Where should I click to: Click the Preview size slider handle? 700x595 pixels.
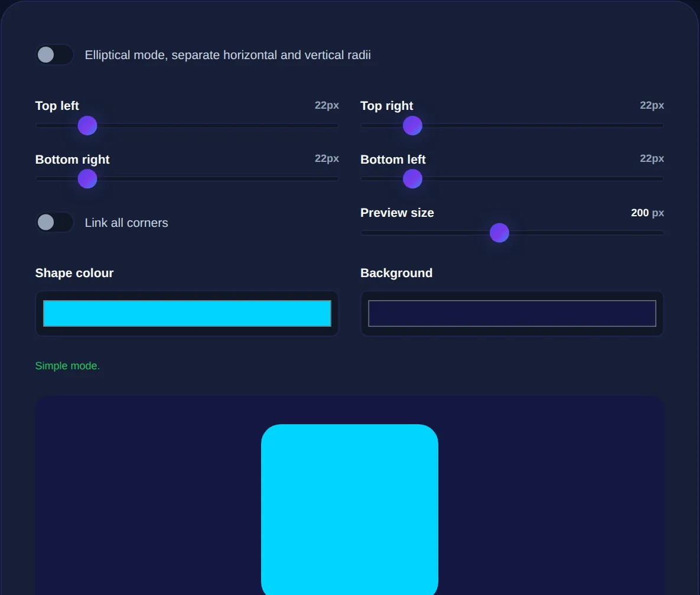[x=500, y=233]
